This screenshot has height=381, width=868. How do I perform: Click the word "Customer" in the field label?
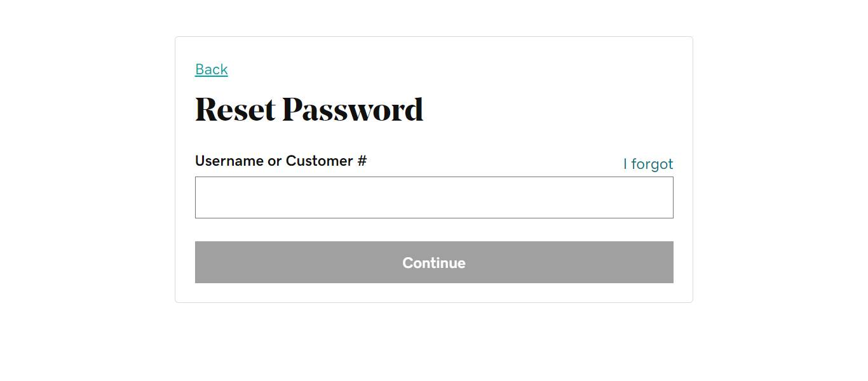319,161
